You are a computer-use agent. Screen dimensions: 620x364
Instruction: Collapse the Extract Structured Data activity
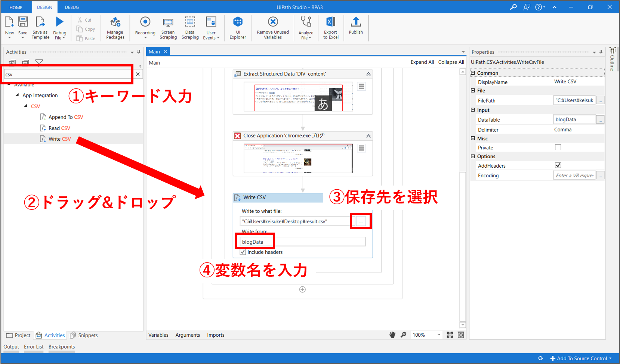point(368,74)
